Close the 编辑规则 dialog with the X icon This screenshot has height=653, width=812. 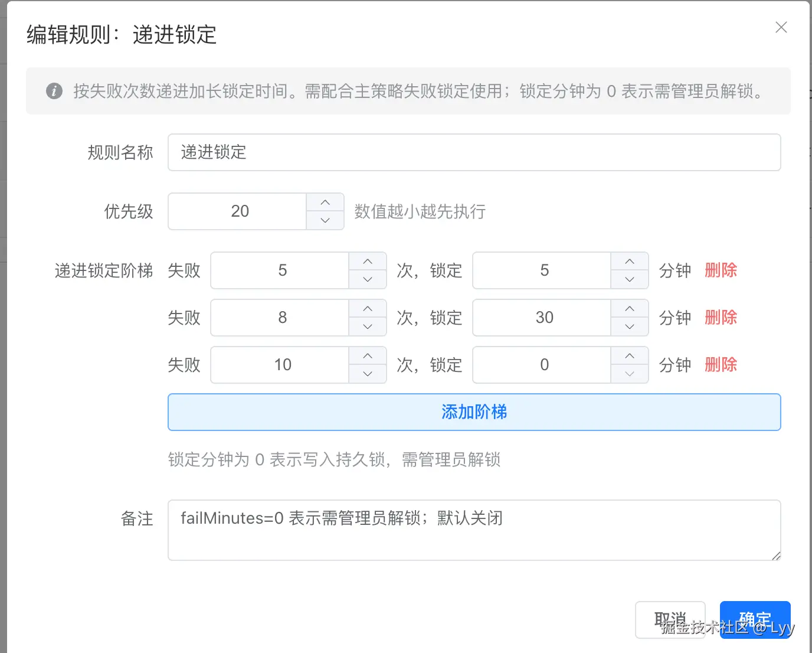coord(781,27)
